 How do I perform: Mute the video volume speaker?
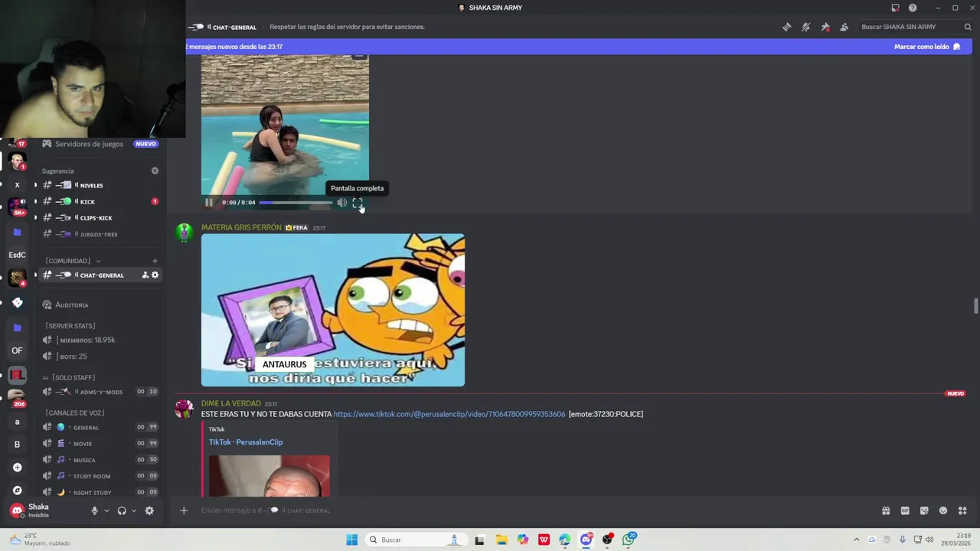click(341, 203)
